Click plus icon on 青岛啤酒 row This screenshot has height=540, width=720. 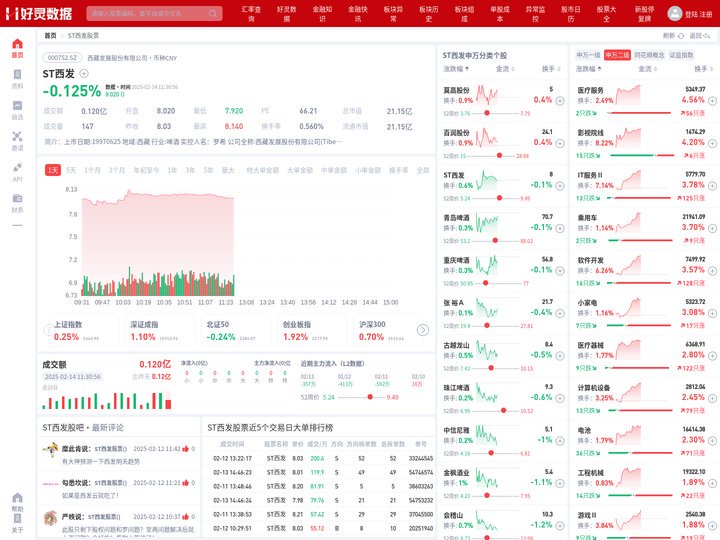[560, 228]
